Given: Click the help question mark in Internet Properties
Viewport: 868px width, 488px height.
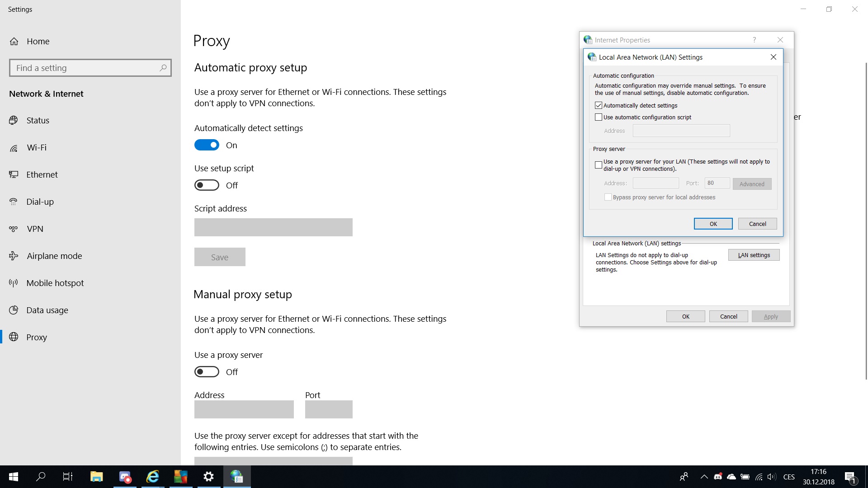Looking at the screenshot, I should coord(754,40).
